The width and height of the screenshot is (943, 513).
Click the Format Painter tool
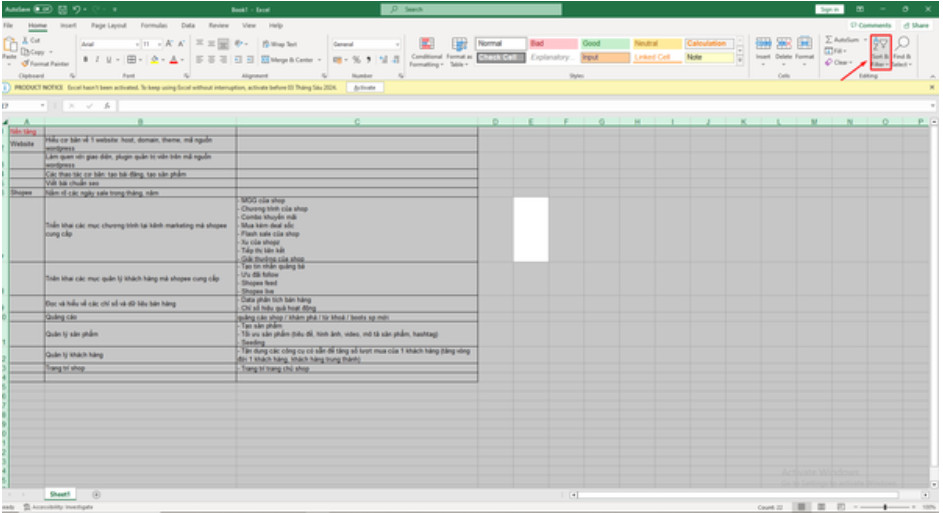pos(46,63)
